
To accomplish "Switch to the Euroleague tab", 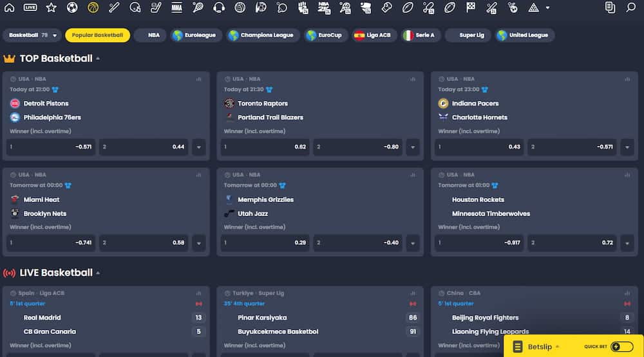I will pos(196,35).
